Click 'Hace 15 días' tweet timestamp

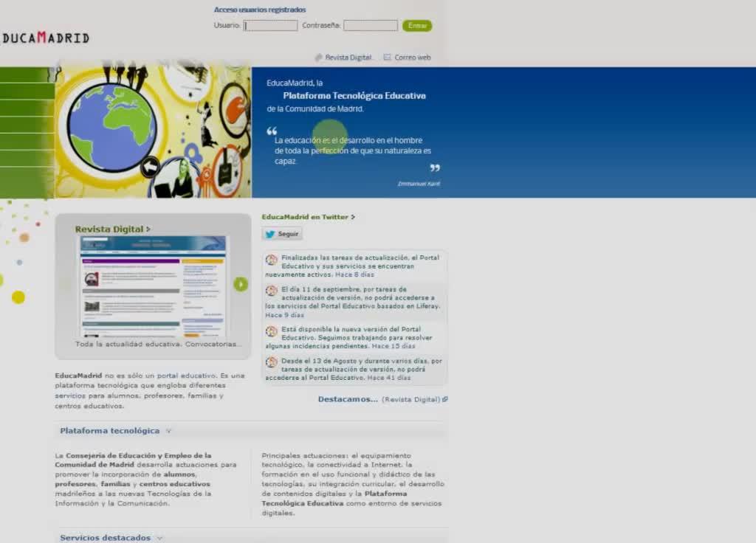pyautogui.click(x=394, y=347)
